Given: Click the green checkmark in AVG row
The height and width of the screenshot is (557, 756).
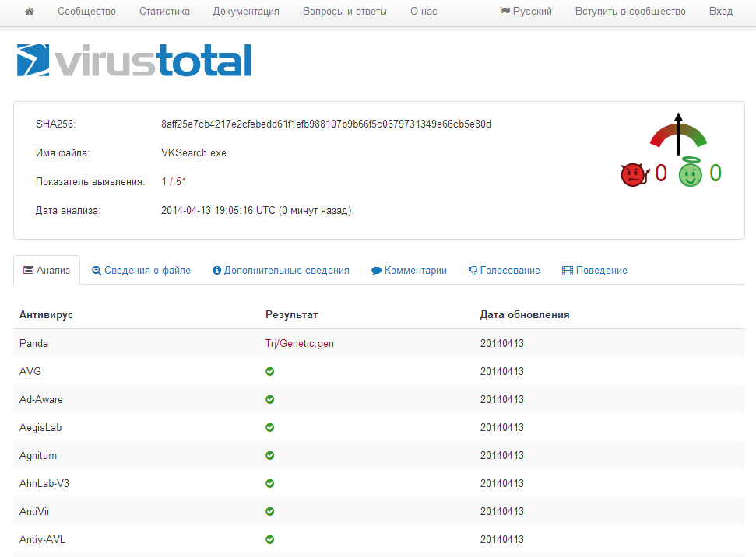Looking at the screenshot, I should (x=270, y=372).
